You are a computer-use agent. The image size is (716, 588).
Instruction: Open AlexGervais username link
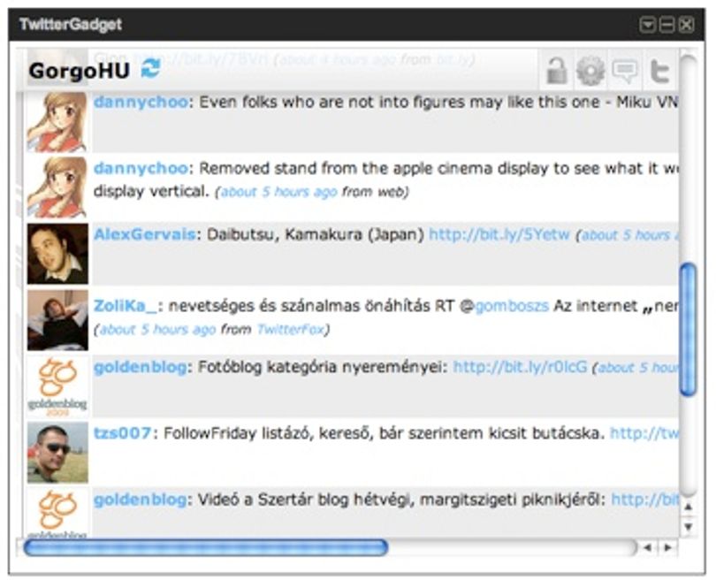[145, 234]
